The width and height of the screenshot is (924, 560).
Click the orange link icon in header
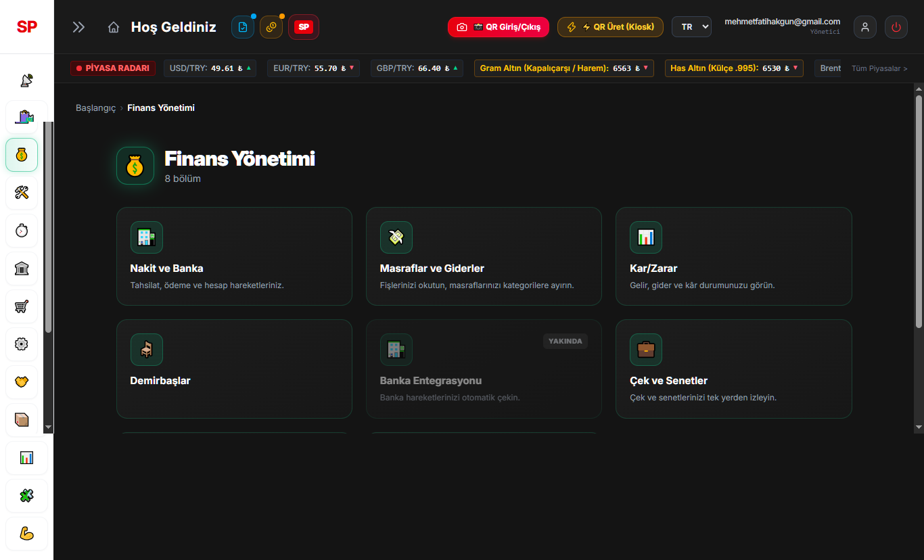[x=271, y=27]
